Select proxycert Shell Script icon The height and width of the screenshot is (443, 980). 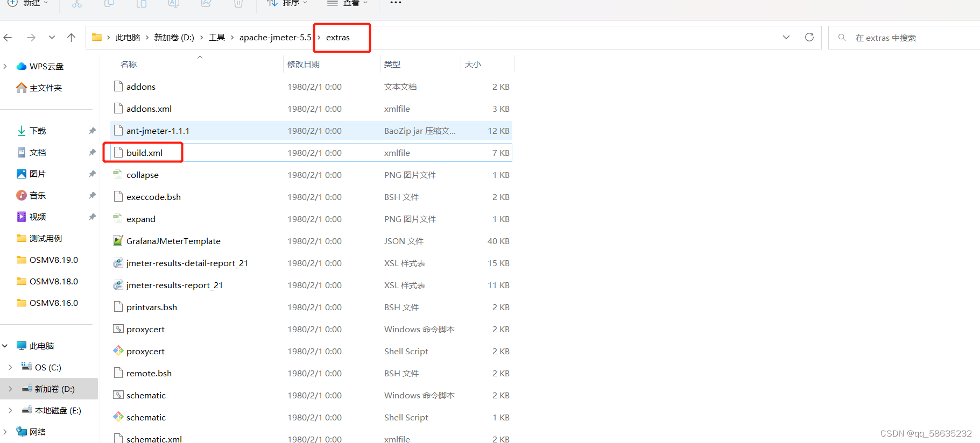pos(118,351)
